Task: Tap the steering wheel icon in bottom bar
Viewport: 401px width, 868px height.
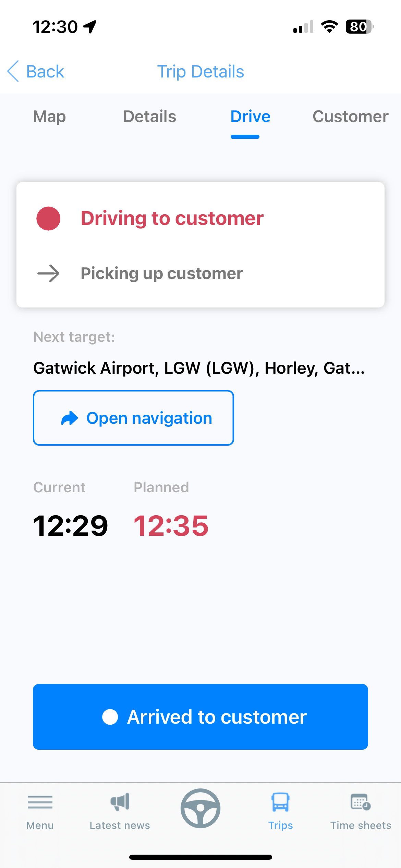Action: click(x=200, y=808)
